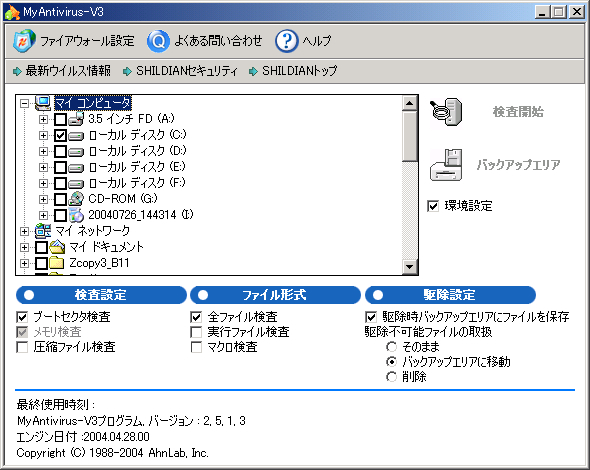Enable 圧縮ファイル検査 checkbox
This screenshot has width=590, height=470.
tap(22, 347)
